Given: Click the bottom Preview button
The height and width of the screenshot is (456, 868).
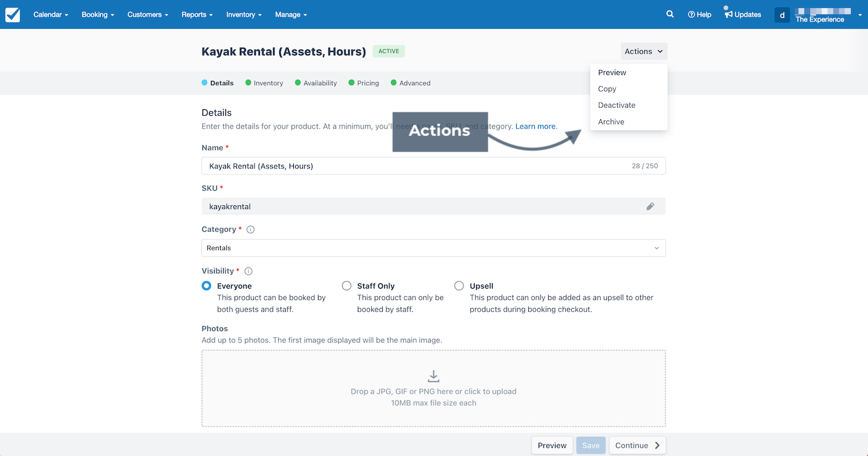Looking at the screenshot, I should 552,446.
